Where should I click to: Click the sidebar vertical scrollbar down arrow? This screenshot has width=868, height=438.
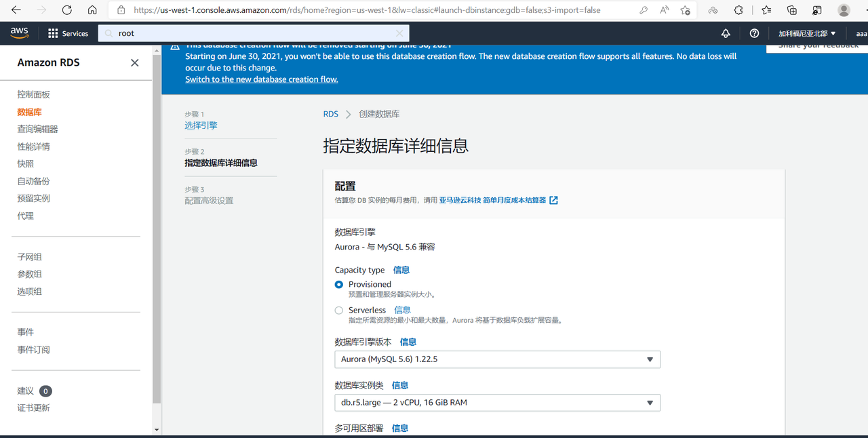click(157, 430)
